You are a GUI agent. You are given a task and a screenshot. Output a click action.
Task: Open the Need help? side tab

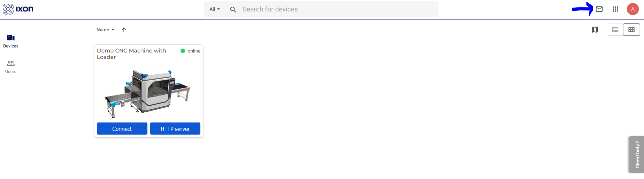(x=637, y=154)
